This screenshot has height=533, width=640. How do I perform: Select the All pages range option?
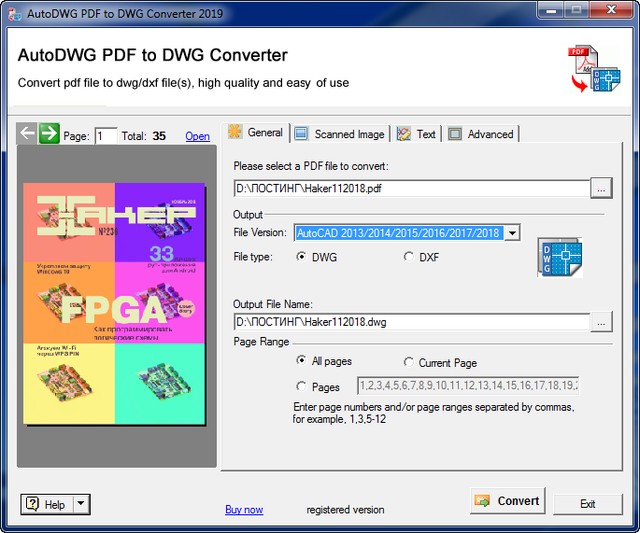tap(302, 361)
